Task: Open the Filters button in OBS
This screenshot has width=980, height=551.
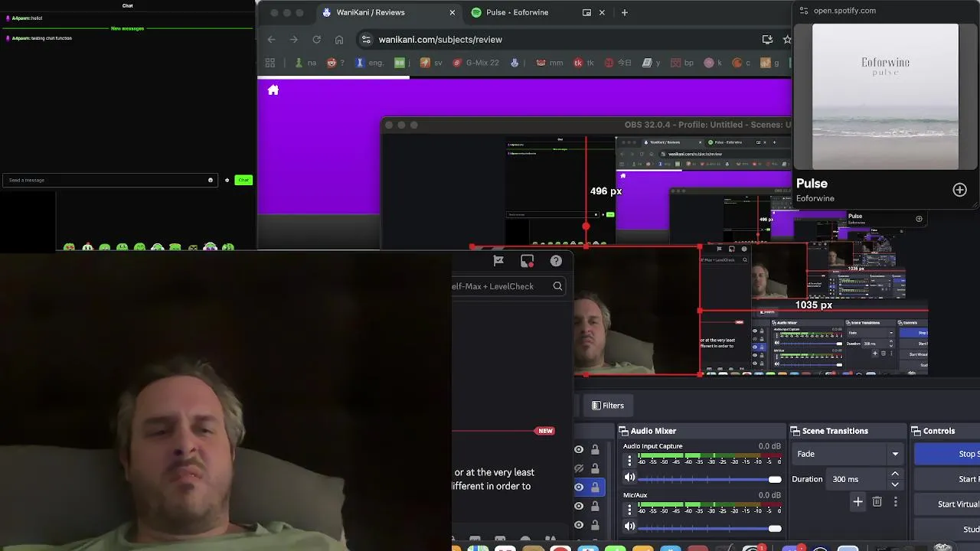Action: [609, 406]
